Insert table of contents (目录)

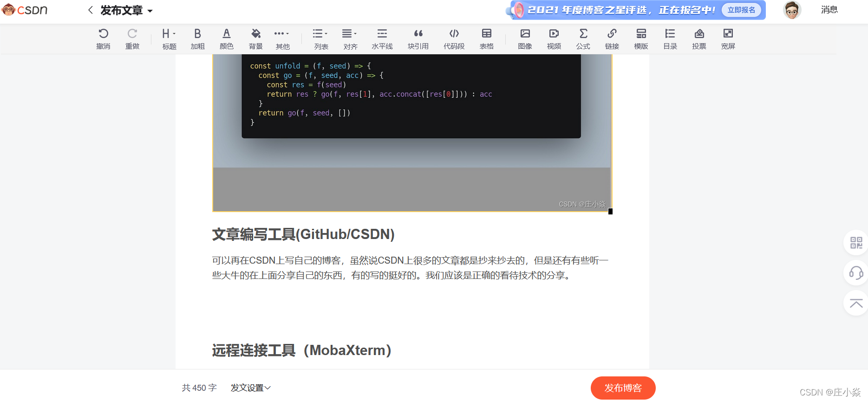tap(670, 39)
